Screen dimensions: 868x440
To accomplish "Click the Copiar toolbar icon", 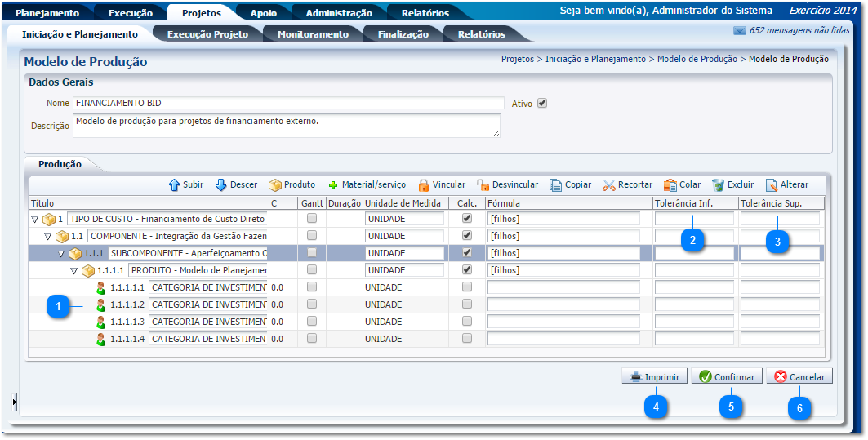I will click(x=555, y=185).
